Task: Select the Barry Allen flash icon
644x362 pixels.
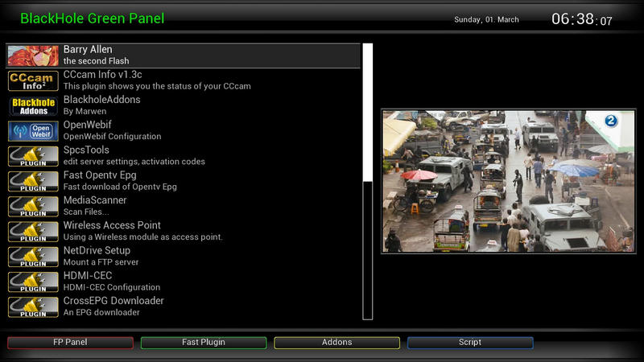Action: tap(33, 56)
